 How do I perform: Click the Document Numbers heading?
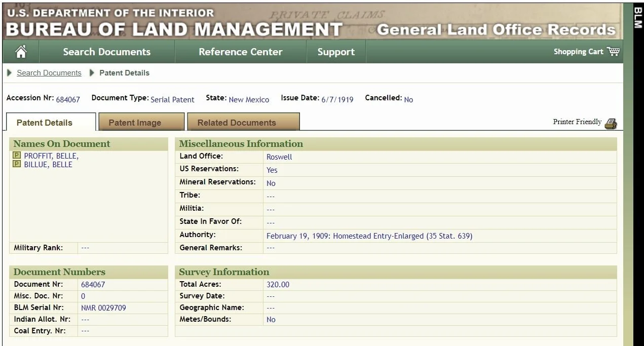coord(59,272)
